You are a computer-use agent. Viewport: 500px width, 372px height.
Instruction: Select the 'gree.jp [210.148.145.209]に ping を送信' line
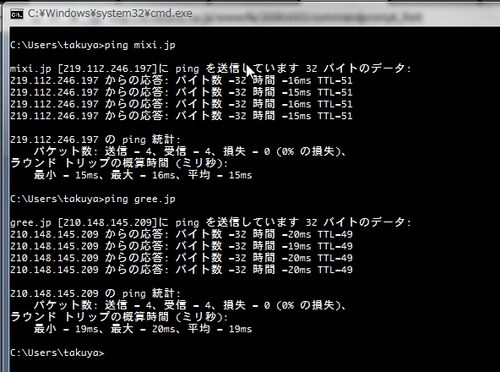pyautogui.click(x=211, y=222)
